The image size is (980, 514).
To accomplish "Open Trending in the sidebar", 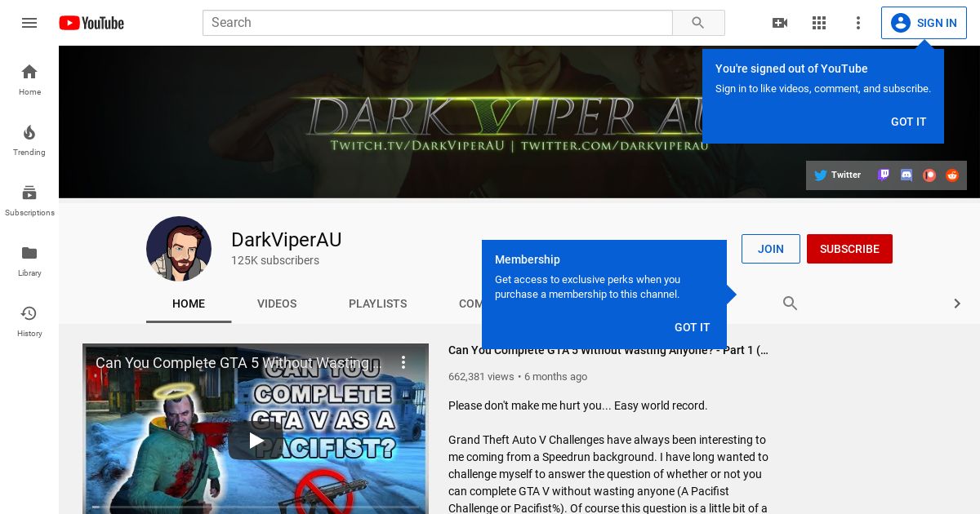I will [29, 140].
